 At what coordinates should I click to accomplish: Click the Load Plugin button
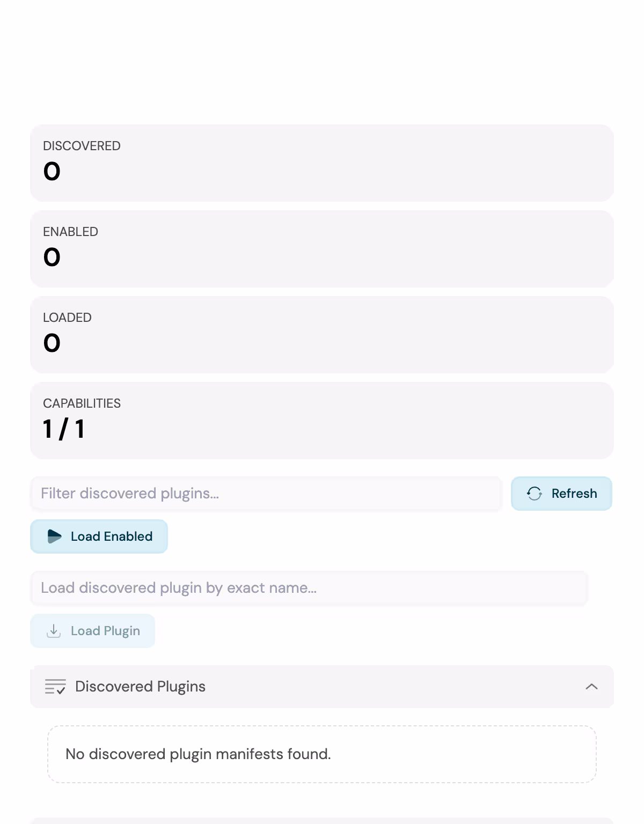[x=93, y=631]
